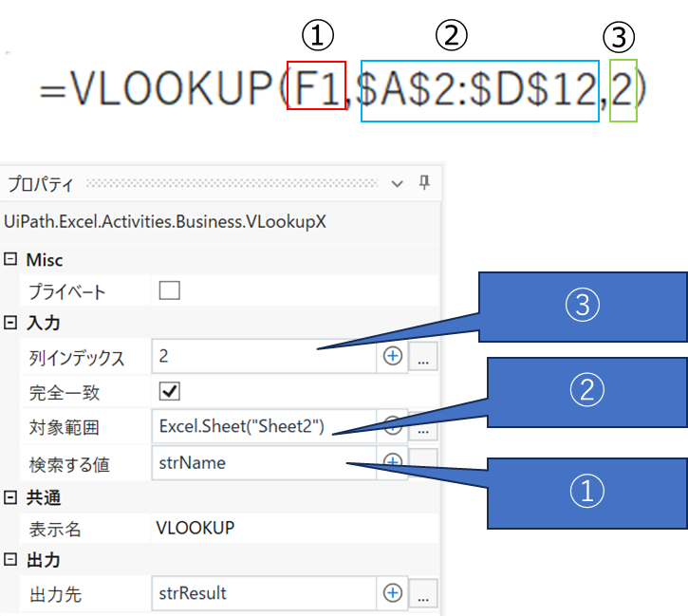Collapse the 共通 section
Image resolution: width=688 pixels, height=616 pixels.
10,497
